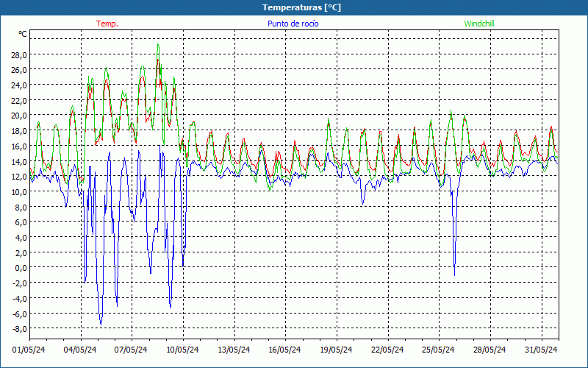Click the 26,0 y-axis value
Screen dimensions: 588x368
click(x=19, y=70)
